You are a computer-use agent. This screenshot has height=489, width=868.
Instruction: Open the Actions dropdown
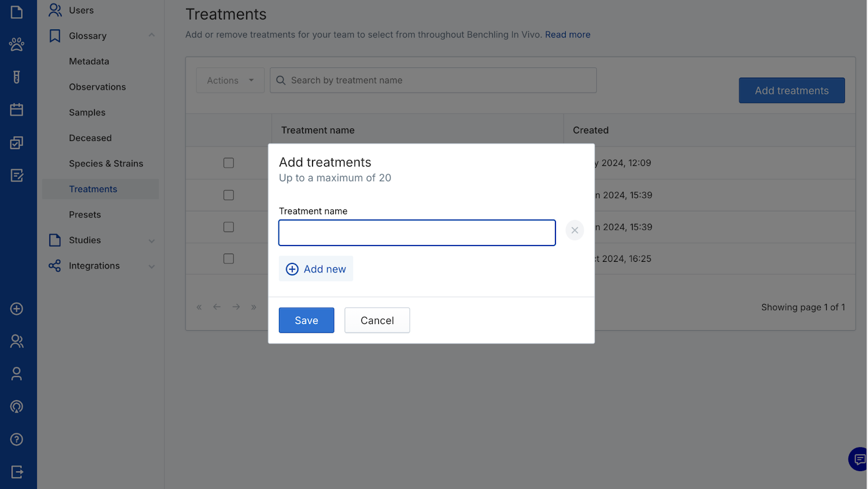(230, 80)
